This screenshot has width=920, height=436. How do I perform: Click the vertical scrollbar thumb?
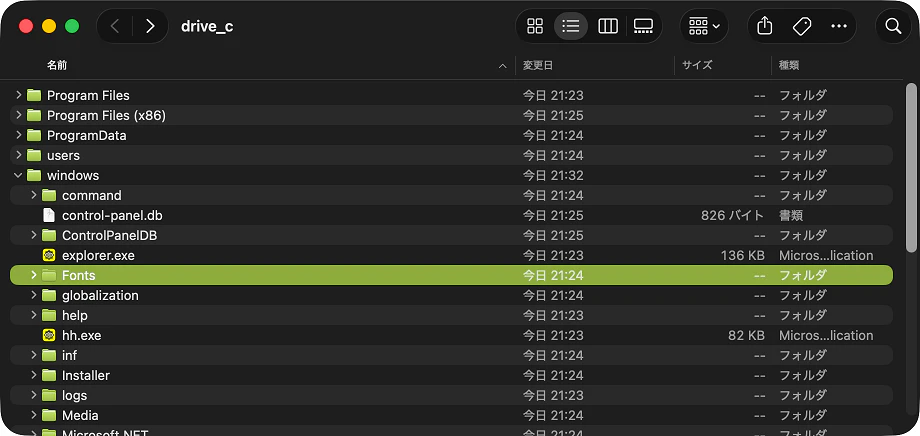coord(911,168)
